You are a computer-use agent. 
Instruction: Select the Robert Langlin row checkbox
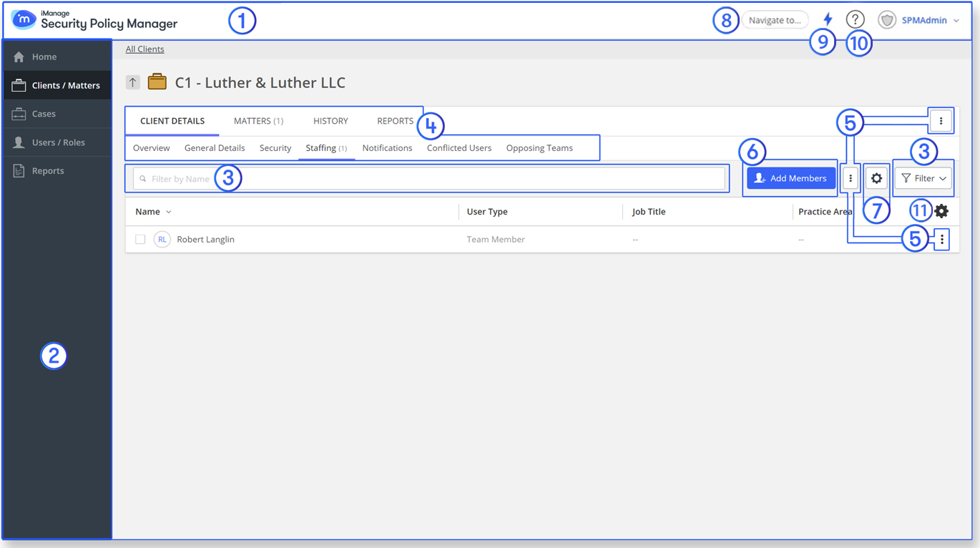click(140, 240)
